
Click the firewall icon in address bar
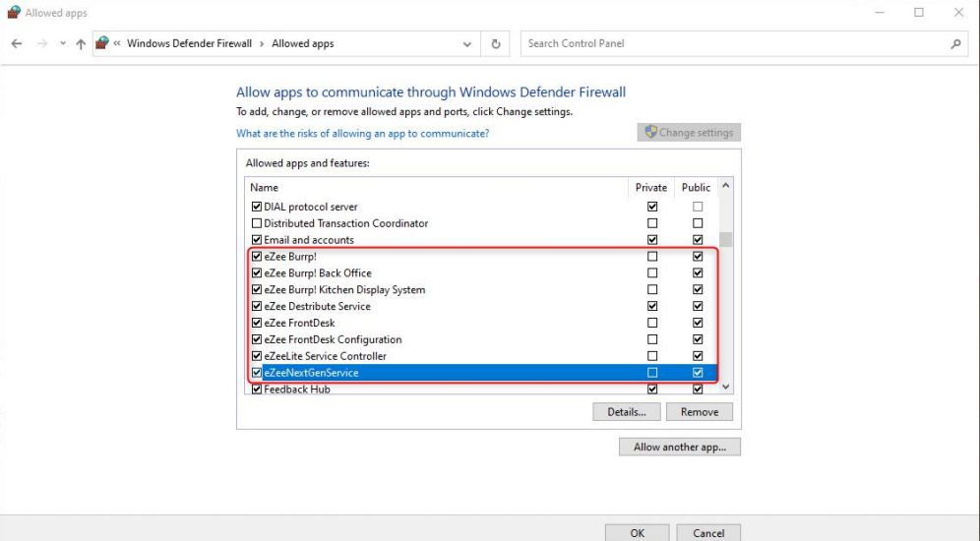(x=102, y=43)
